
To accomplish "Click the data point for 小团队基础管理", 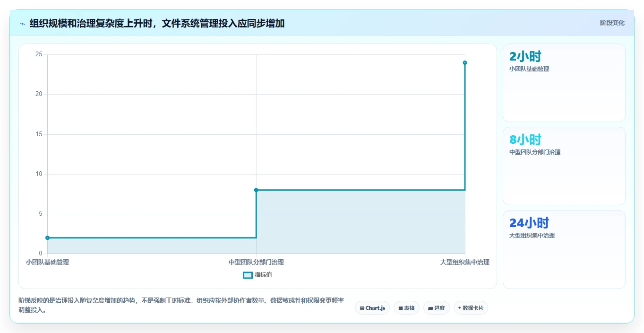I will pyautogui.click(x=48, y=237).
